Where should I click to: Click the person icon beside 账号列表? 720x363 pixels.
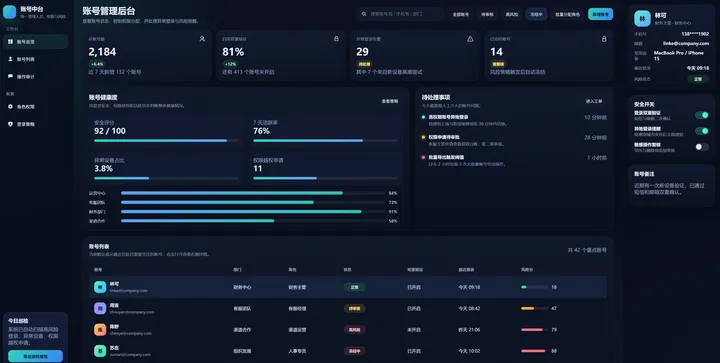tap(10, 59)
